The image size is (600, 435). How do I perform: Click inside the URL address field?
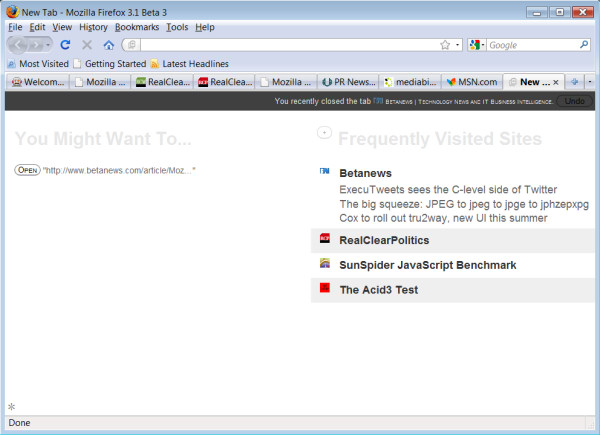click(x=289, y=45)
